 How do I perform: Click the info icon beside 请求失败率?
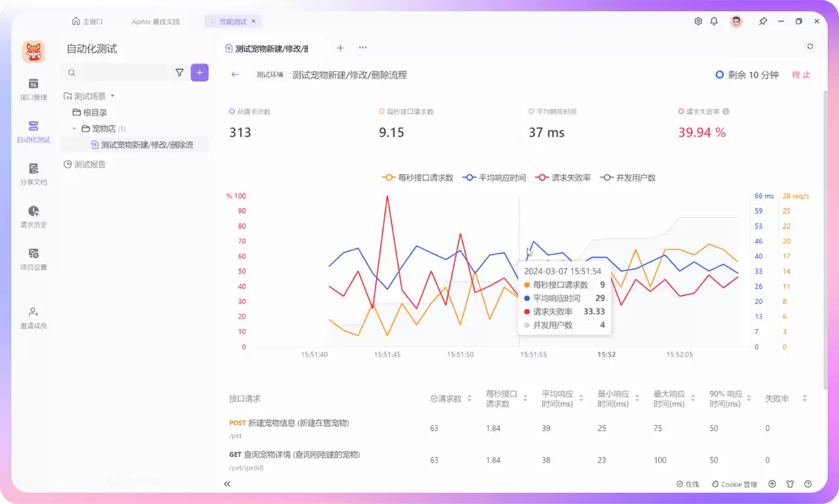click(x=726, y=111)
